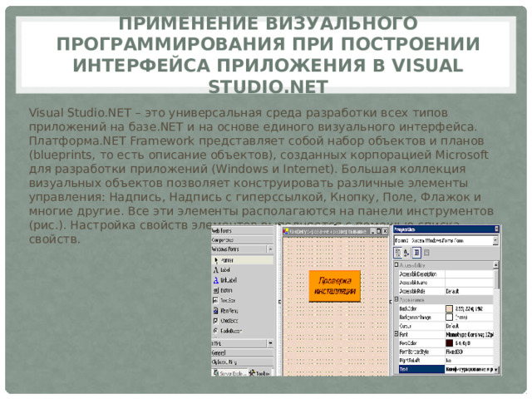Image resolution: width=532 pixels, height=399 pixels.
Task: Click the orange 'Проверка инсталляции' button on form
Action: 334,286
